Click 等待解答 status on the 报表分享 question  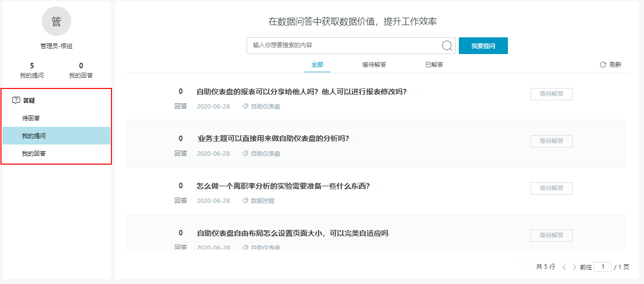(552, 94)
